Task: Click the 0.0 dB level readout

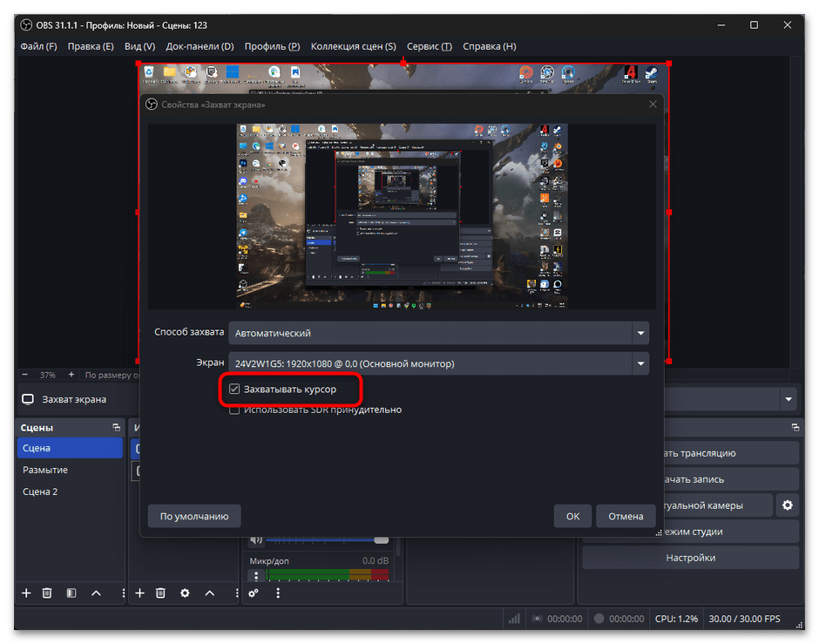Action: (x=375, y=560)
